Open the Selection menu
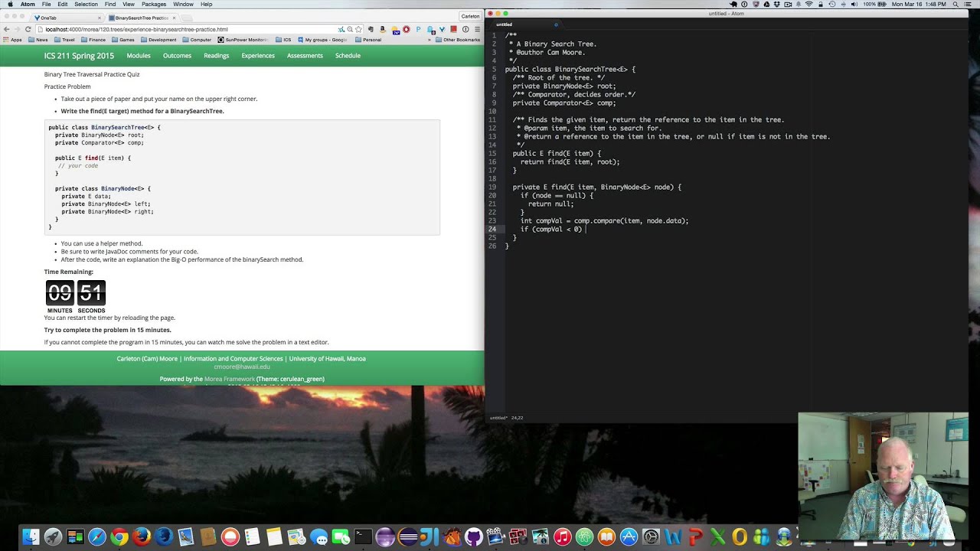Image resolution: width=980 pixels, height=551 pixels. point(86,5)
